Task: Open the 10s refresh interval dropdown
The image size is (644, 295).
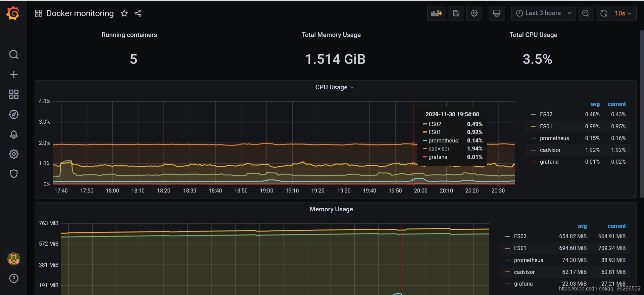Action: [x=624, y=13]
